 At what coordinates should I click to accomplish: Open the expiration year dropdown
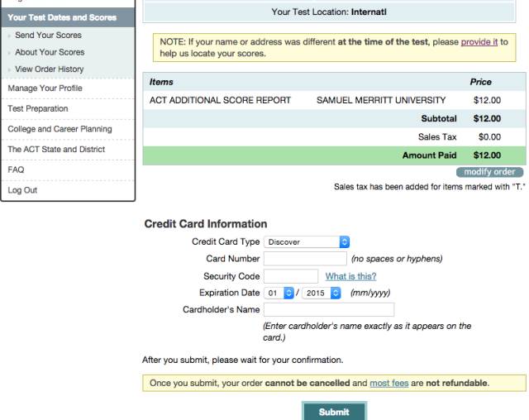[x=322, y=293]
